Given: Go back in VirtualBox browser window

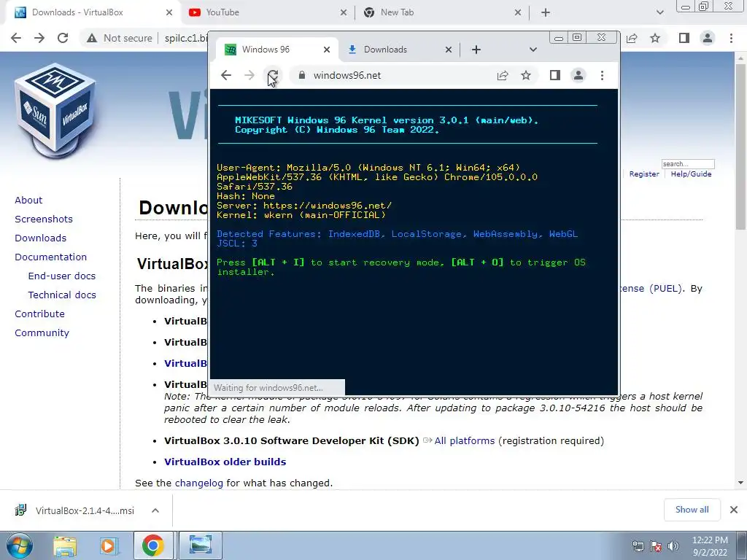Looking at the screenshot, I should pyautogui.click(x=16, y=38).
